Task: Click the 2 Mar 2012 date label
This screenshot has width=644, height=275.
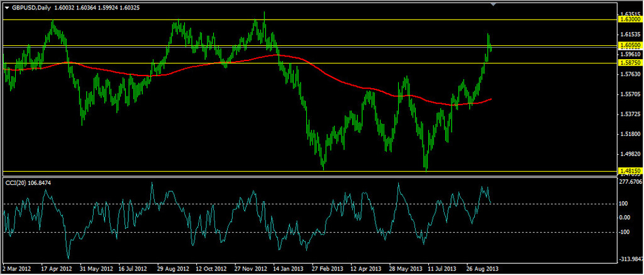Action: click(x=16, y=269)
